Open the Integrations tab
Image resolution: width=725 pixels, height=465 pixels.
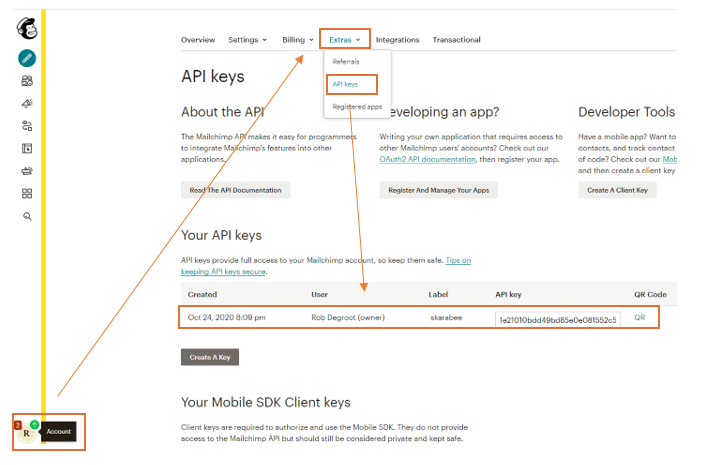tap(397, 40)
